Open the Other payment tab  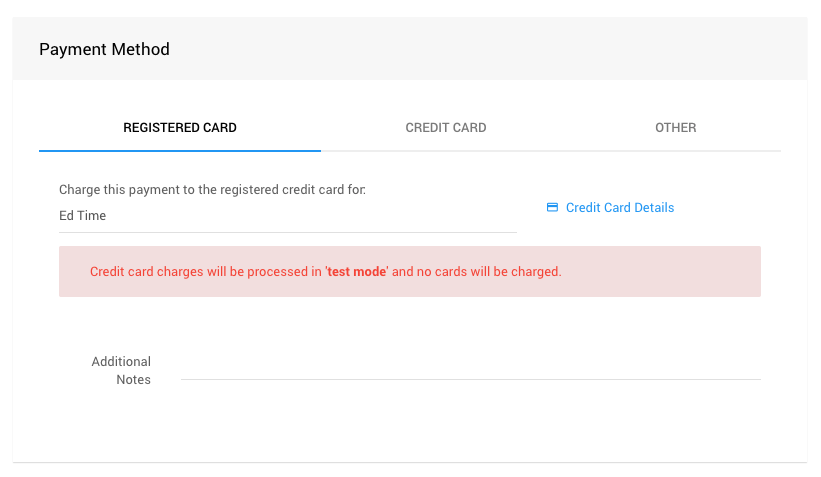[676, 128]
